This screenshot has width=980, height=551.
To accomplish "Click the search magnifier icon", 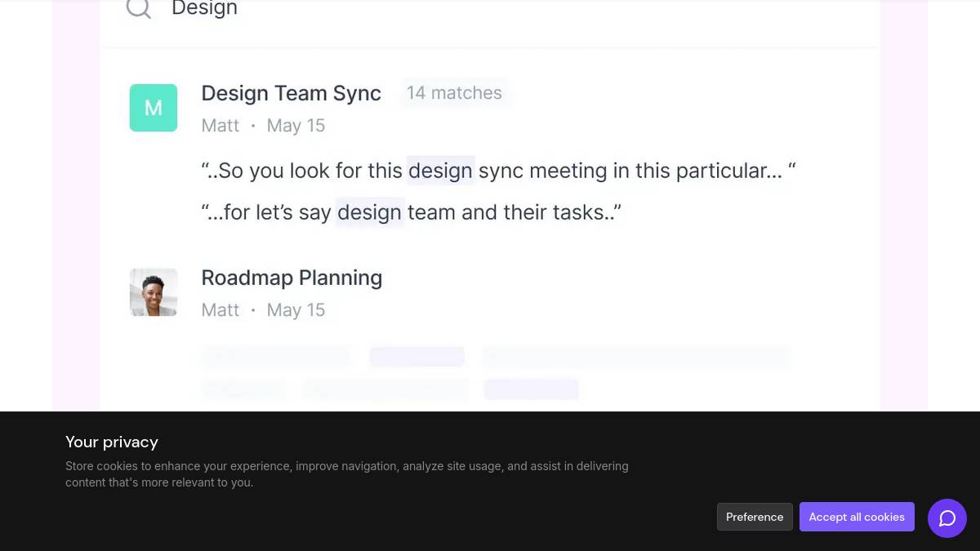I will [x=139, y=8].
